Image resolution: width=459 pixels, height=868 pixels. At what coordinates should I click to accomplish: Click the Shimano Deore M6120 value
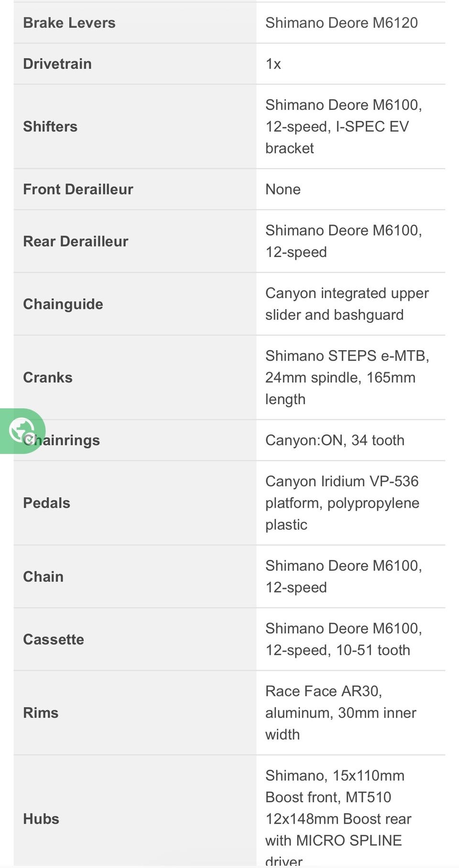click(341, 23)
